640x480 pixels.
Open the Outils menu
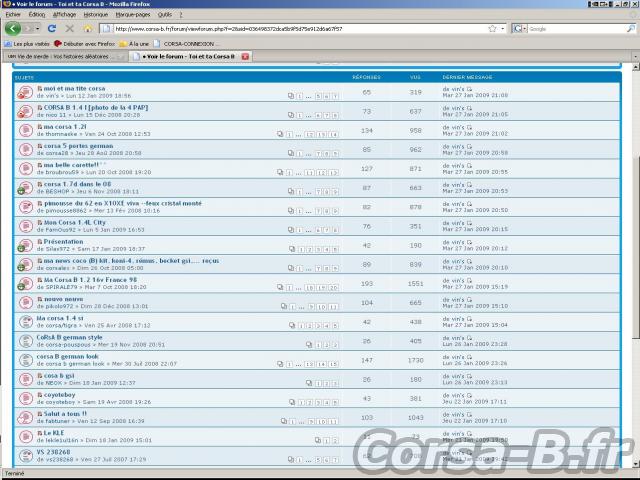pos(164,14)
